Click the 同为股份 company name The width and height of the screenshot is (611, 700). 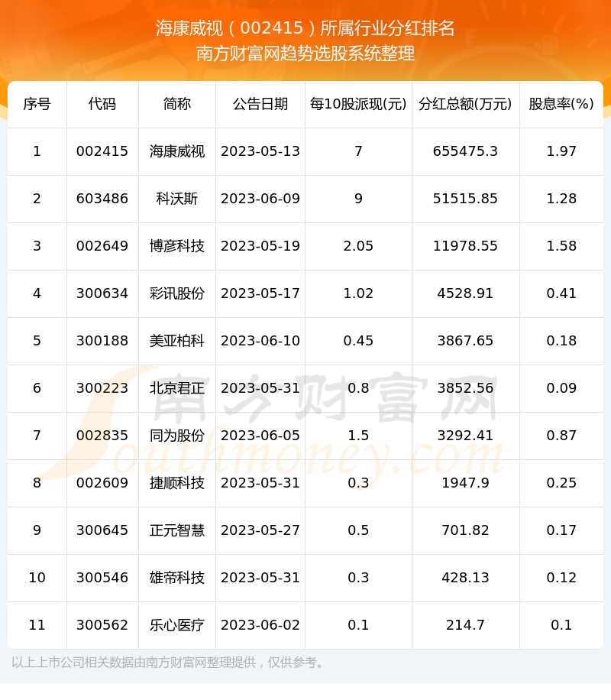point(176,436)
